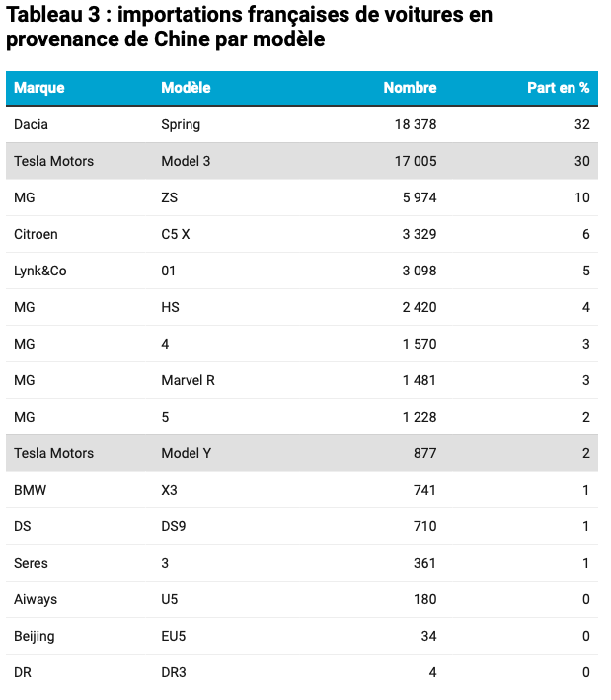Image resolution: width=611 pixels, height=700 pixels.
Task: Click the DR3 model cell
Action: [x=175, y=672]
